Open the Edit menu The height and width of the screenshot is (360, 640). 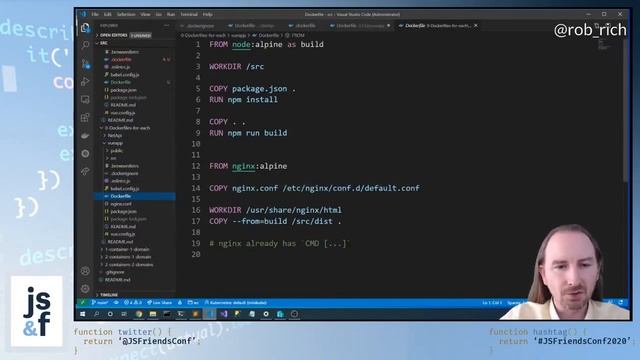click(x=107, y=14)
